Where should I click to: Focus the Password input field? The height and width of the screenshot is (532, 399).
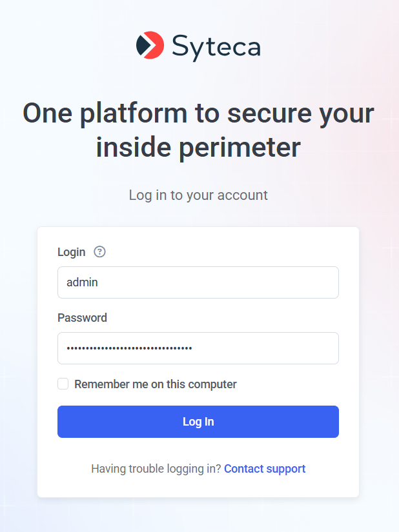pyautogui.click(x=198, y=348)
